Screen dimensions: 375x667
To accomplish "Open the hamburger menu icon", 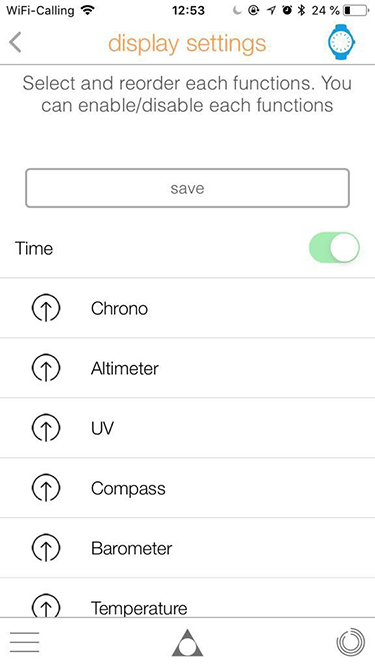I will coord(25,642).
